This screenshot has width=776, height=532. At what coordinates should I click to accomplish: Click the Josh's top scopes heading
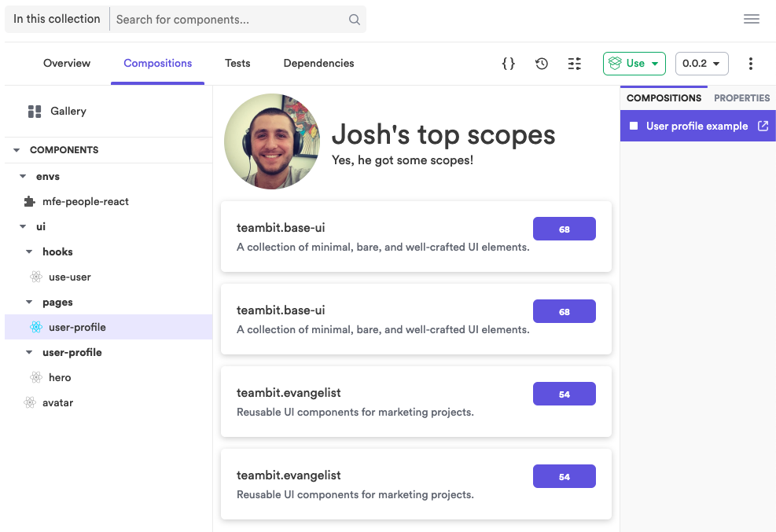click(443, 134)
